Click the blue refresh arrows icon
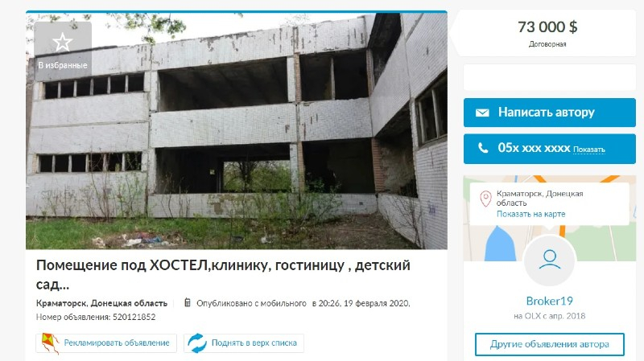This screenshot has width=644, height=361. [x=197, y=343]
